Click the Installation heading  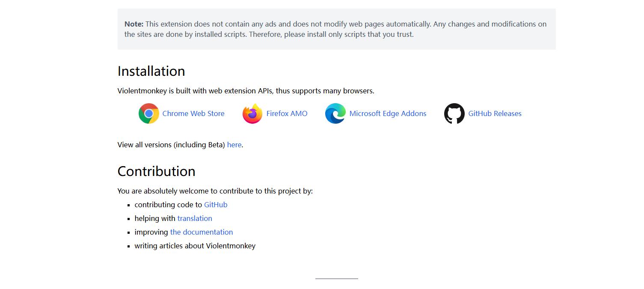click(151, 71)
